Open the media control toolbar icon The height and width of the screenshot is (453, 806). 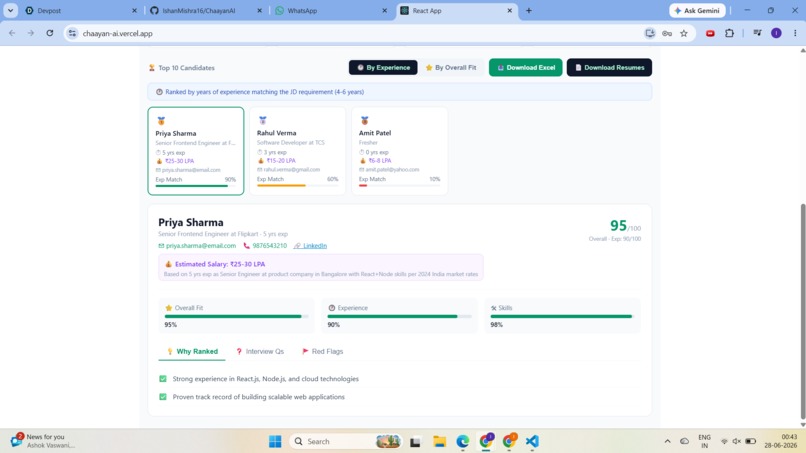pos(757,33)
